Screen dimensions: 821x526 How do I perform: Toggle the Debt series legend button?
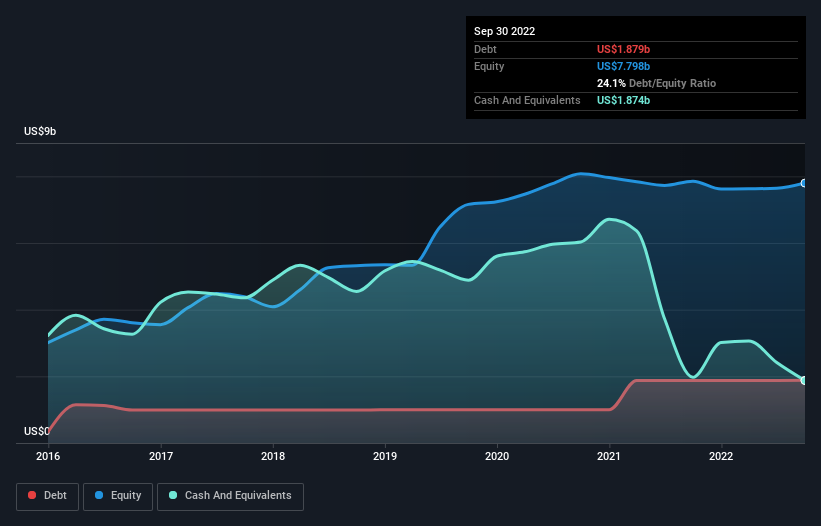tap(48, 496)
